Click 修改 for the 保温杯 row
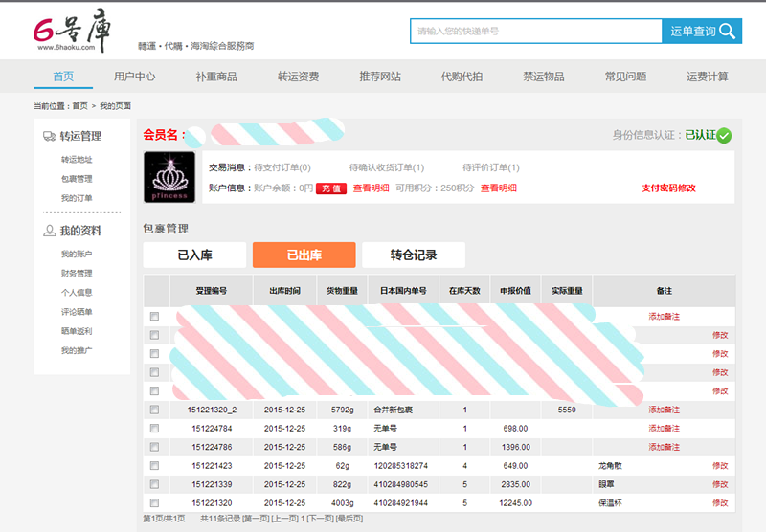This screenshot has height=532, width=766. pyautogui.click(x=720, y=503)
